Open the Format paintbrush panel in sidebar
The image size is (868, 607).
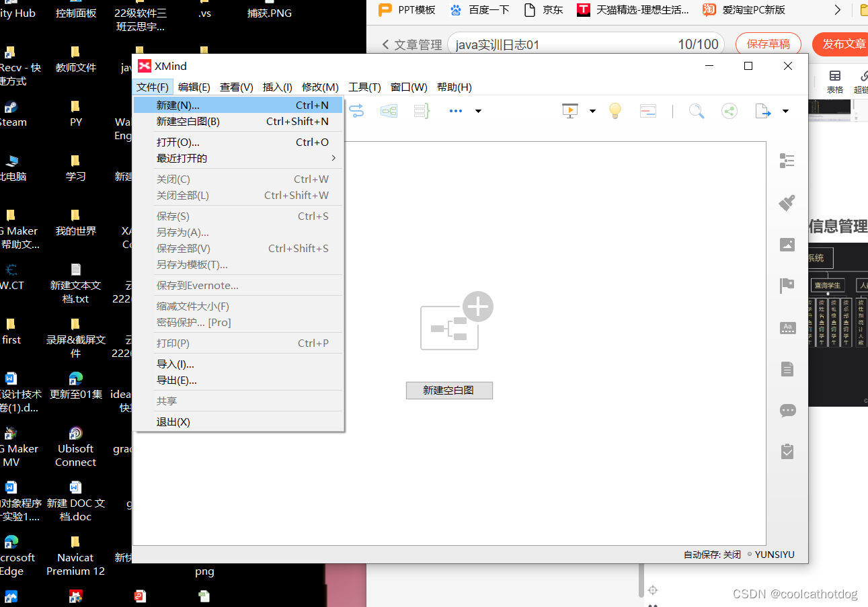tap(787, 202)
